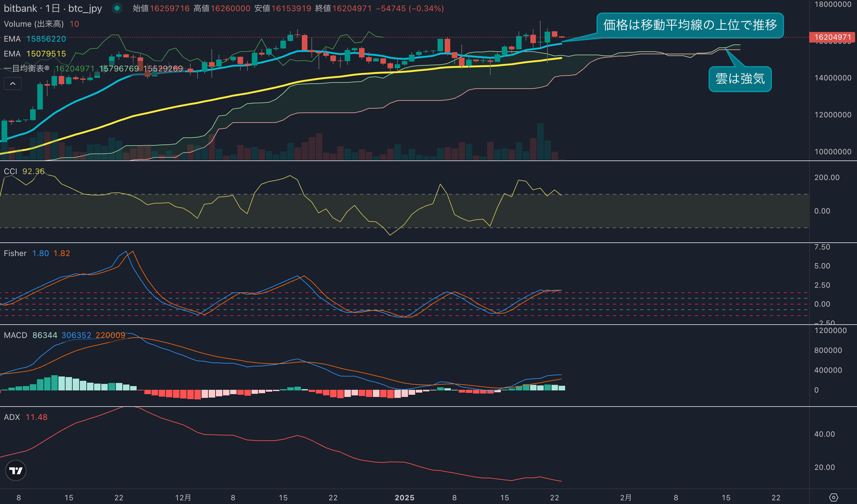Click the 2025 date axis label
The image size is (857, 504).
[404, 497]
